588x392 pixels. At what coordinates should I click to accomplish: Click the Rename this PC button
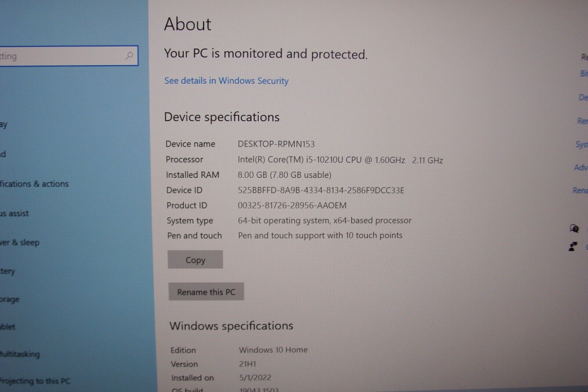point(206,292)
